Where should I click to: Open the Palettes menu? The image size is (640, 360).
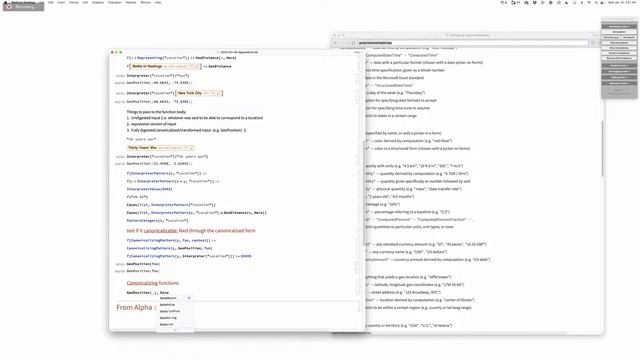[131, 2]
